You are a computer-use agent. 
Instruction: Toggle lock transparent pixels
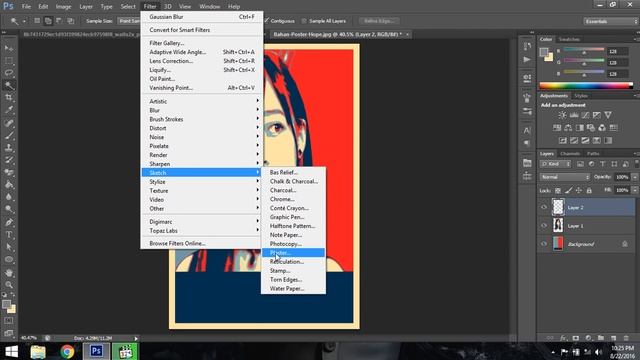[558, 190]
